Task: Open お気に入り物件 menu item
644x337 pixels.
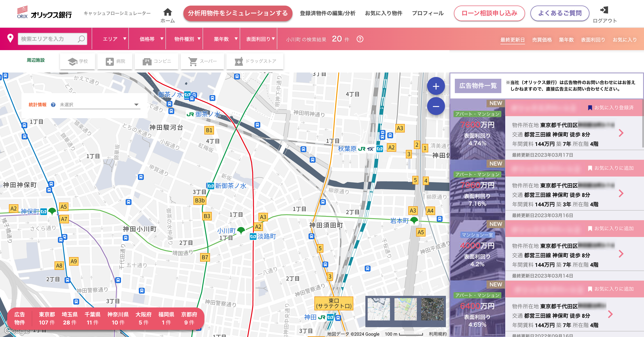Action: coord(383,13)
